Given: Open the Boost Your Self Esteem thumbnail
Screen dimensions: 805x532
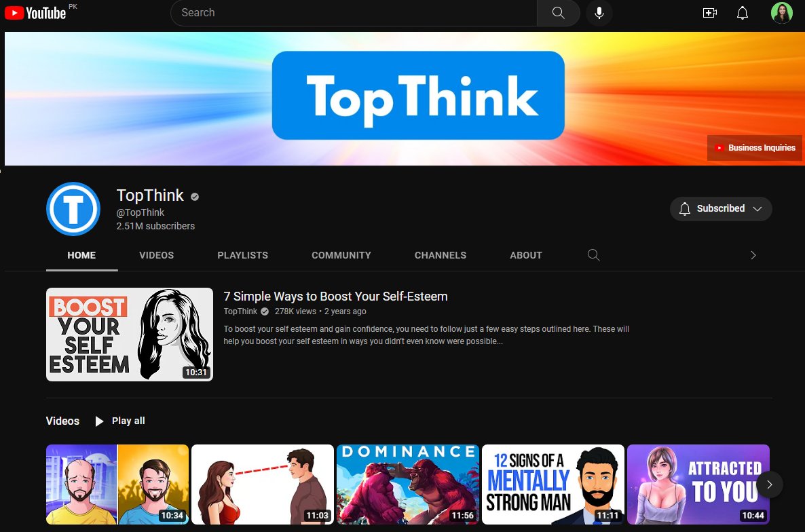Looking at the screenshot, I should (130, 335).
